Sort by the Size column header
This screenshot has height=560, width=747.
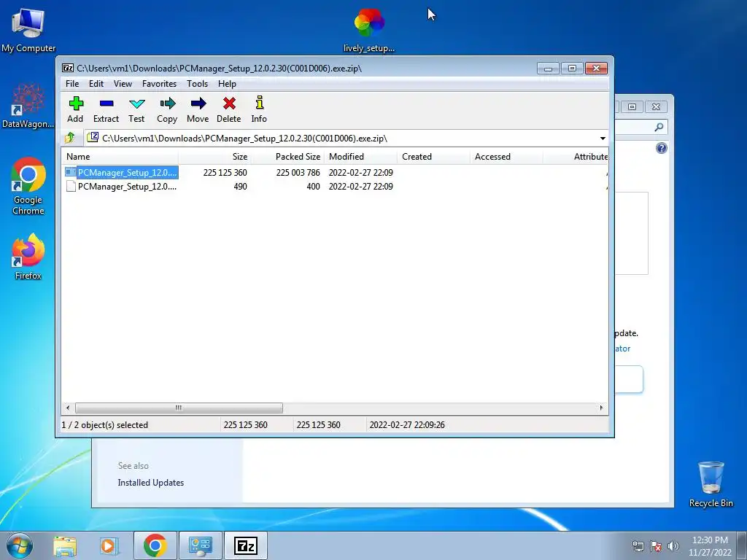tap(215, 157)
